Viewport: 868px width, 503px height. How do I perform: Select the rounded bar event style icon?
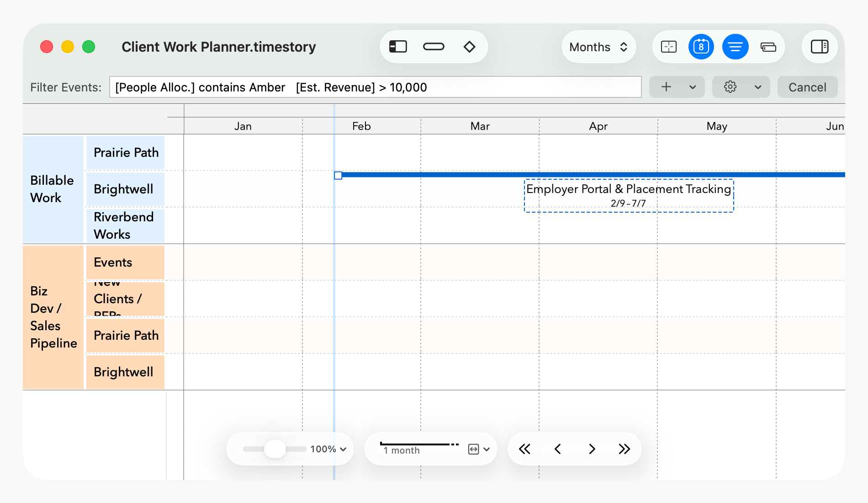(x=434, y=46)
